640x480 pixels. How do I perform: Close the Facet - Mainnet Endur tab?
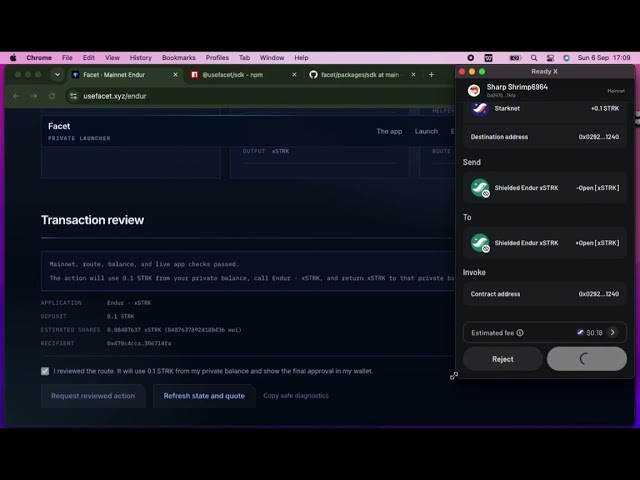(x=176, y=75)
